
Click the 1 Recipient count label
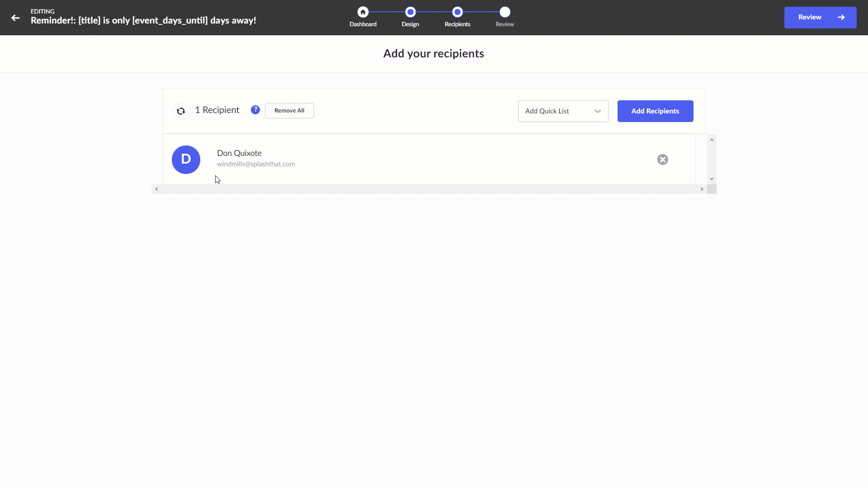pos(217,110)
